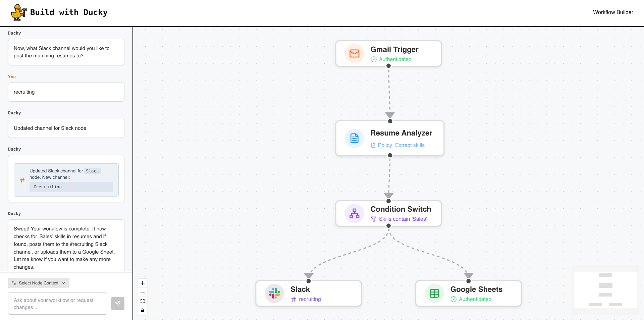Click the Ducky duck logo icon

point(19,12)
